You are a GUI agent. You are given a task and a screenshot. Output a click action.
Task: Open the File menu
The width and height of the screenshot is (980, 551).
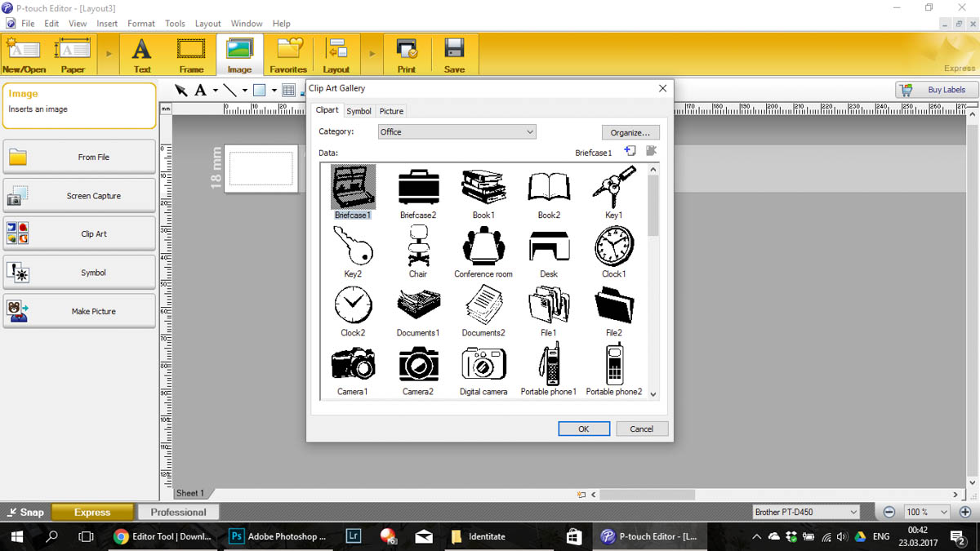pyautogui.click(x=28, y=24)
